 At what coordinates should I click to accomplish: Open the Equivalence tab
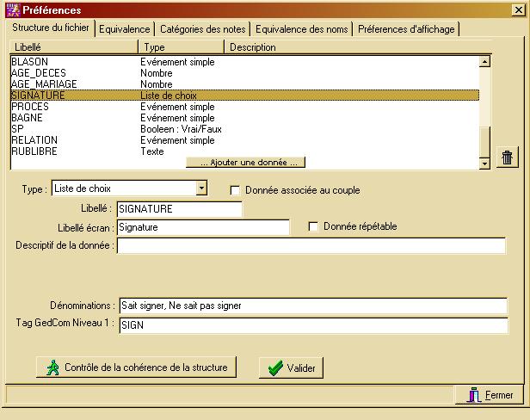(125, 29)
